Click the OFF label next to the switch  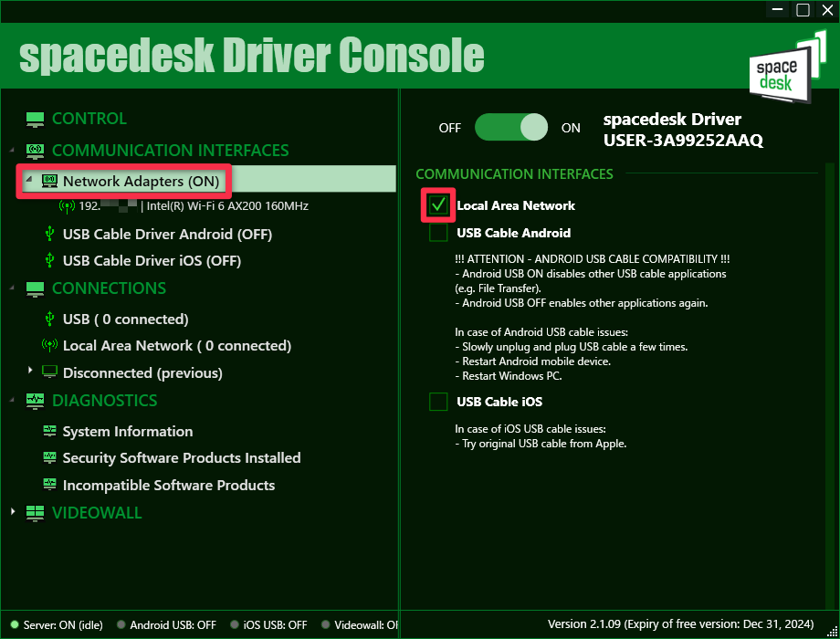tap(449, 128)
